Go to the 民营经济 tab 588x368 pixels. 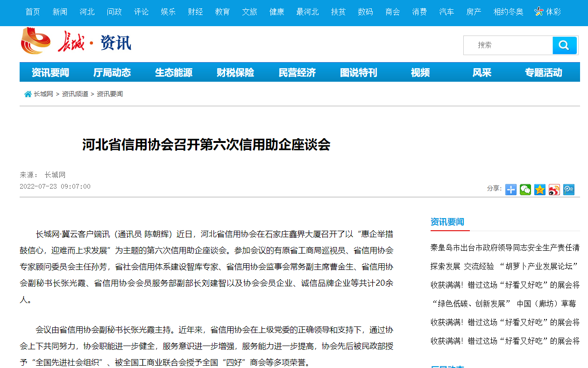point(297,72)
